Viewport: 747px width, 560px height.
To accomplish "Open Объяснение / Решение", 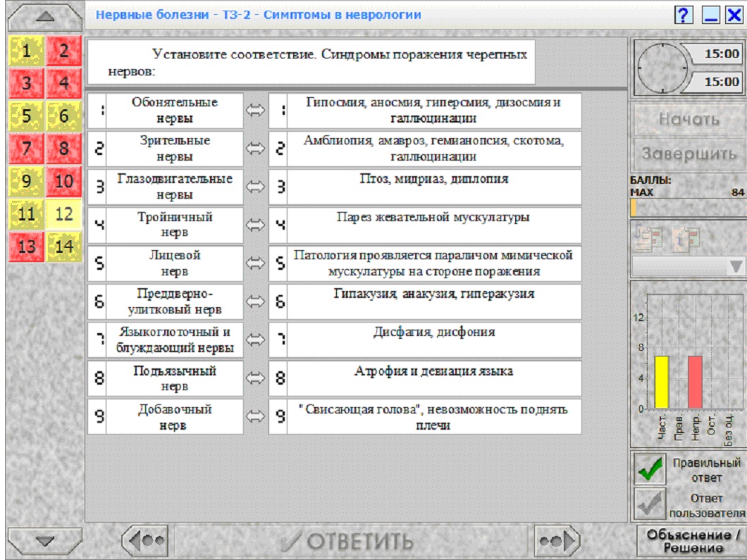I will [692, 541].
